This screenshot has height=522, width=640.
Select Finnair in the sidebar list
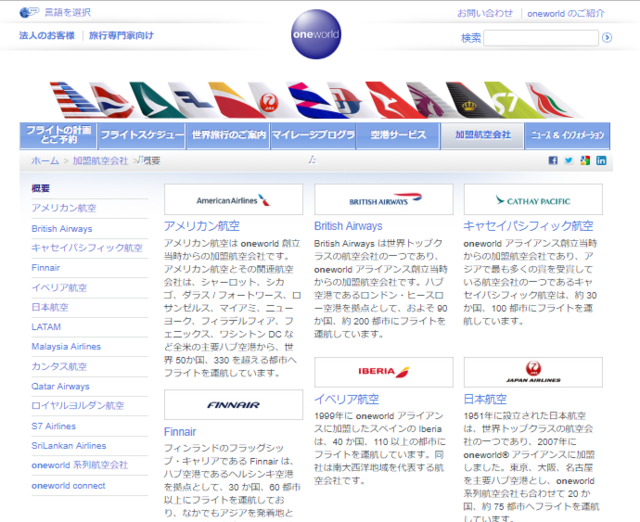[x=46, y=268]
